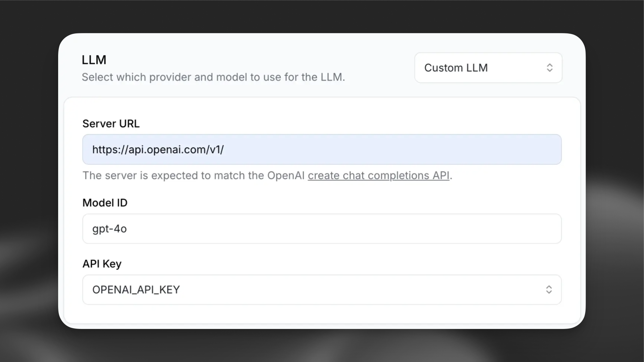Click the up-down arrows beside OPENAI_API_KEY
Image resolution: width=644 pixels, height=362 pixels.
tap(549, 290)
